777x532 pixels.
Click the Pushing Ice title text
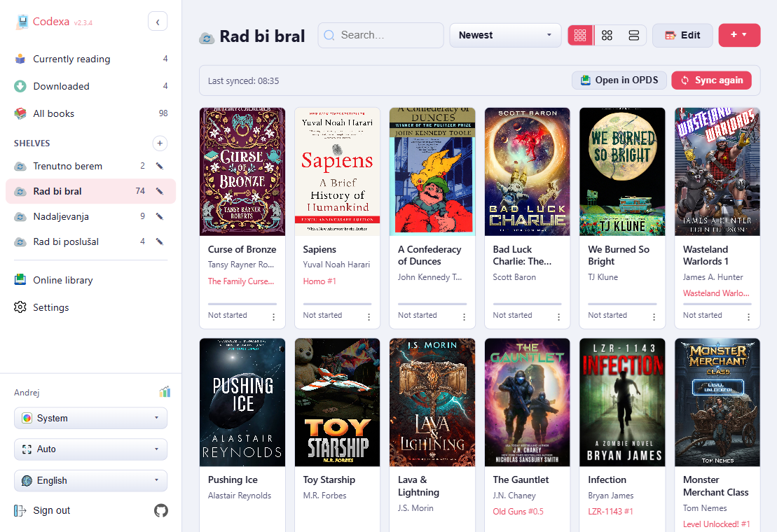point(233,479)
